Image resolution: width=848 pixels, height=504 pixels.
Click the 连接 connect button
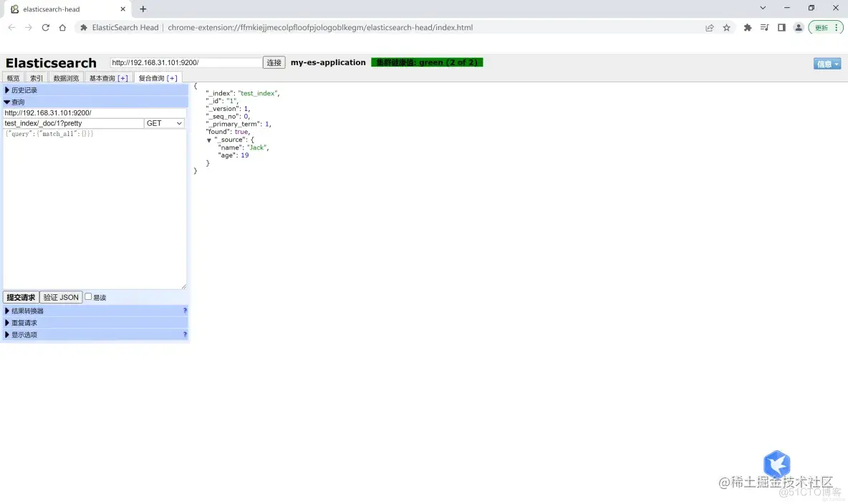point(274,63)
